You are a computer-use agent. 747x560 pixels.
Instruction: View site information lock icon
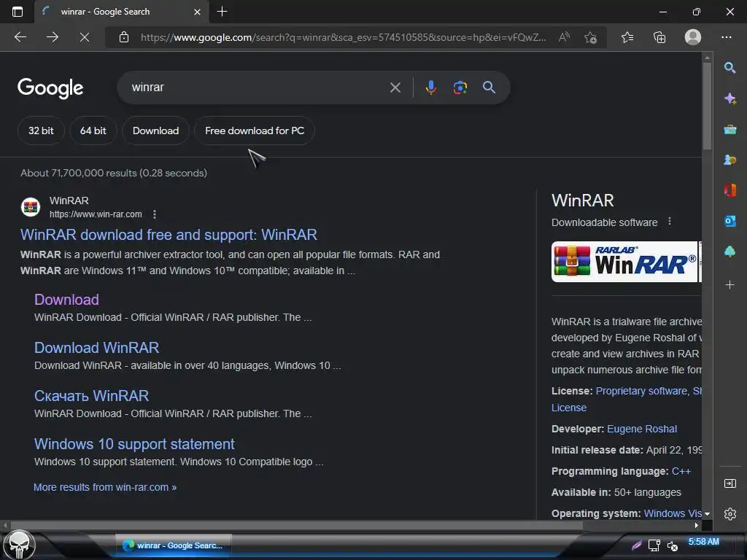click(x=124, y=37)
